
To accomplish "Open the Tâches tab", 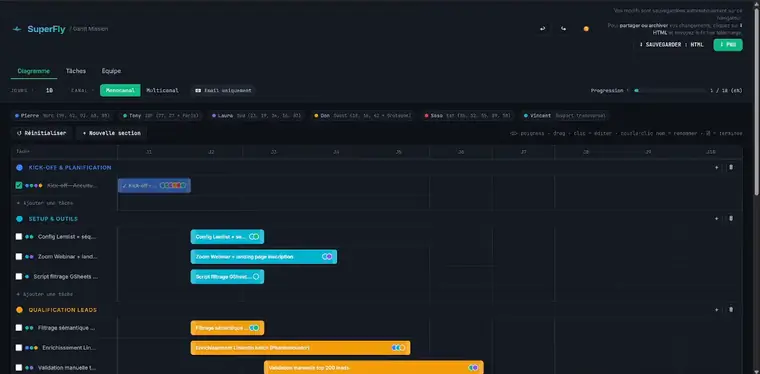I will pos(76,71).
